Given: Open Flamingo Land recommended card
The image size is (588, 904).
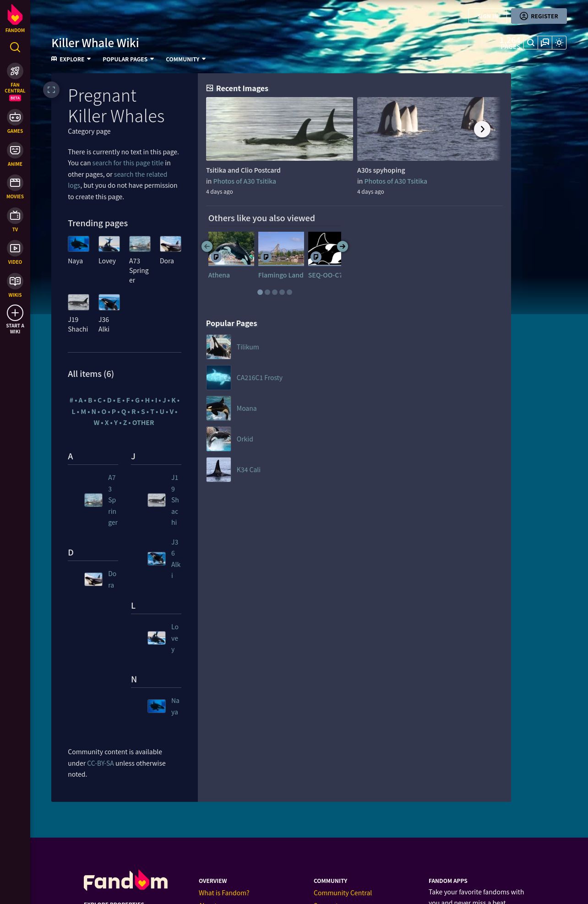Looking at the screenshot, I should (x=281, y=256).
